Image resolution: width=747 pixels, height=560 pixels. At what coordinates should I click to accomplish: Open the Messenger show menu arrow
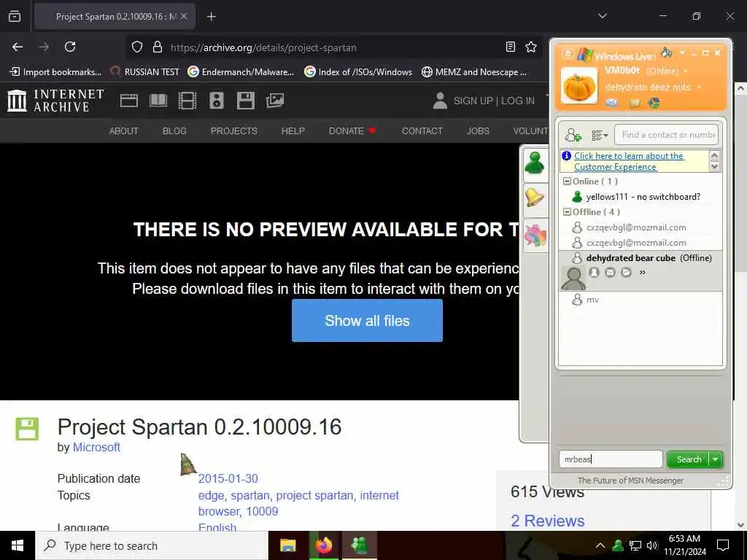click(682, 52)
